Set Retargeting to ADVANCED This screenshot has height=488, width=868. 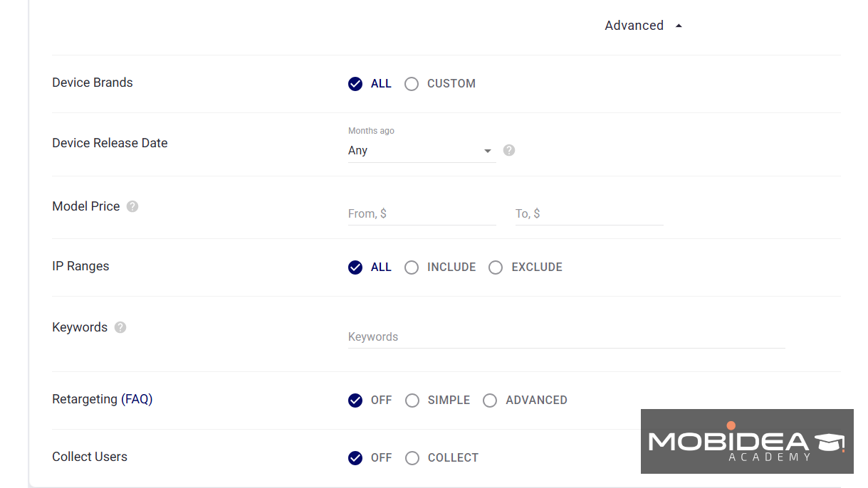490,401
